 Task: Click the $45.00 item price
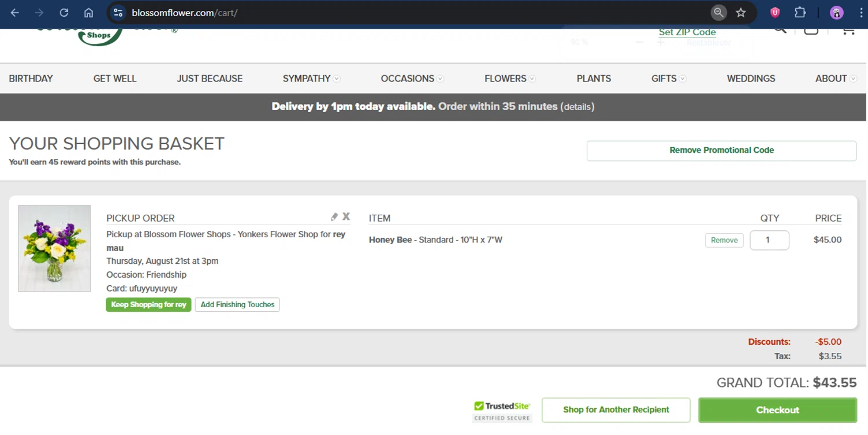[827, 240]
